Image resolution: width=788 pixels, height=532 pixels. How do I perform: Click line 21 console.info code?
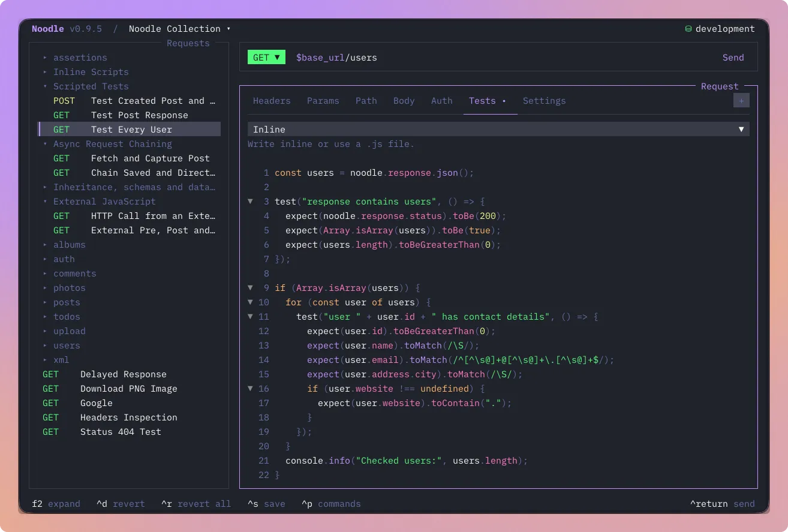[407, 461]
